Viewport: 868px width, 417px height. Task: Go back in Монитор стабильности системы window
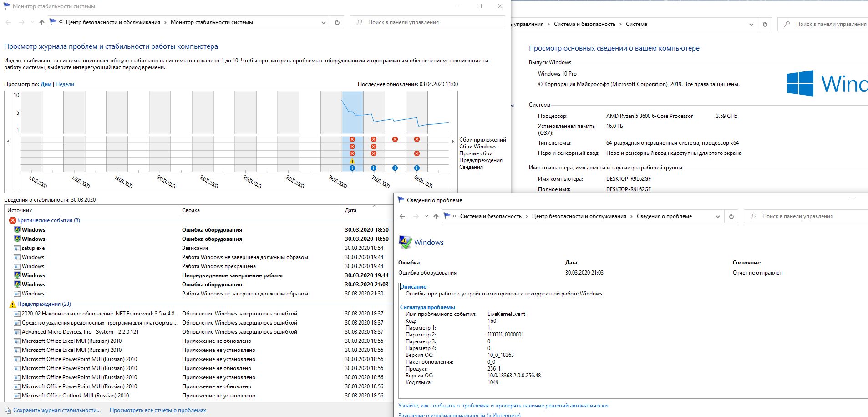(8, 22)
